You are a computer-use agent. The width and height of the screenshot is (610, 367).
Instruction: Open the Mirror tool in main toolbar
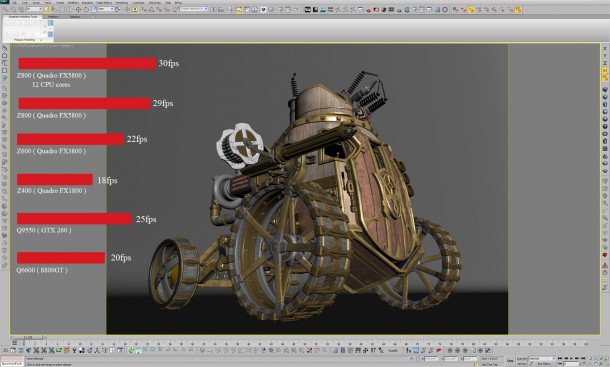click(213, 9)
